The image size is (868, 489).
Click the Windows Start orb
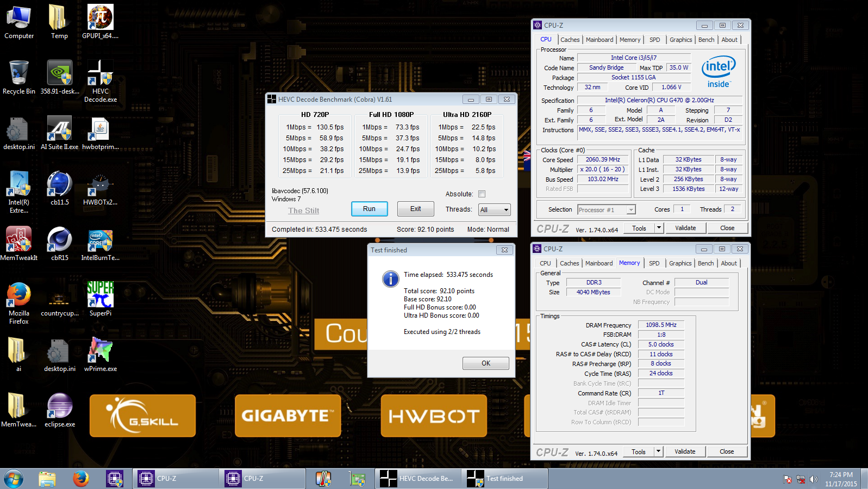(x=14, y=479)
